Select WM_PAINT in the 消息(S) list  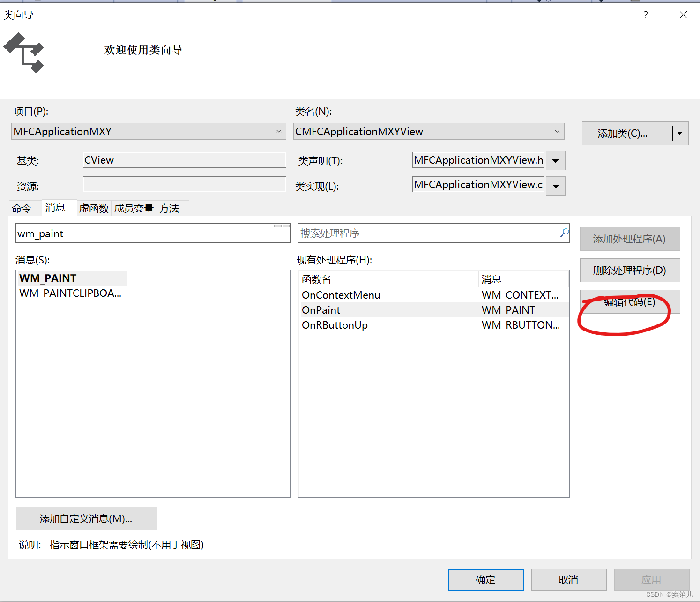click(48, 278)
